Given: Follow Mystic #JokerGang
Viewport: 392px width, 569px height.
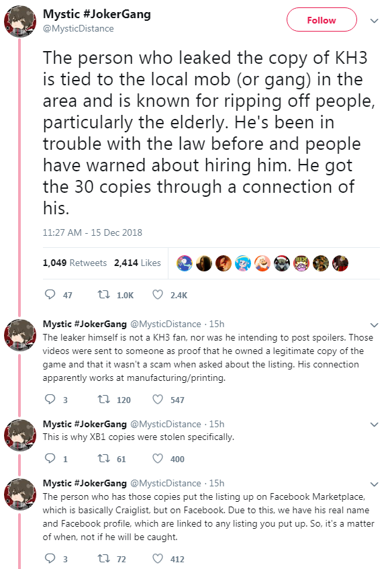Looking at the screenshot, I should [x=322, y=20].
